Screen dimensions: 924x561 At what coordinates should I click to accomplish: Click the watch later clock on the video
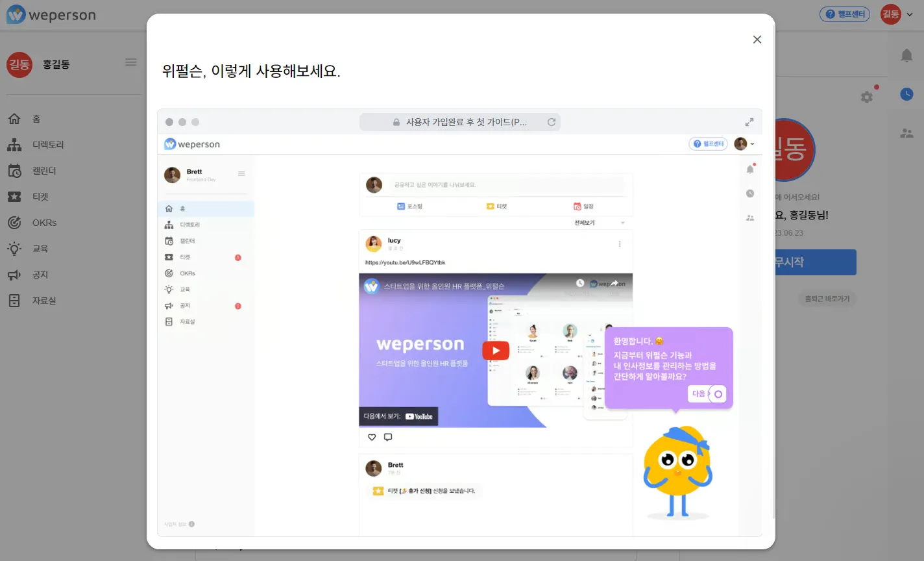point(580,283)
